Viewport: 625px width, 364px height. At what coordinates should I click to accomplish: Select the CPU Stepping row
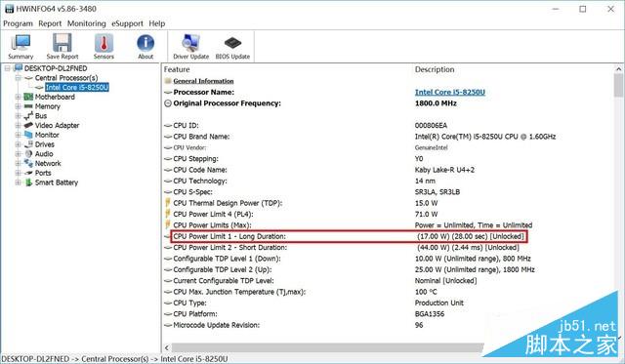pos(389,158)
